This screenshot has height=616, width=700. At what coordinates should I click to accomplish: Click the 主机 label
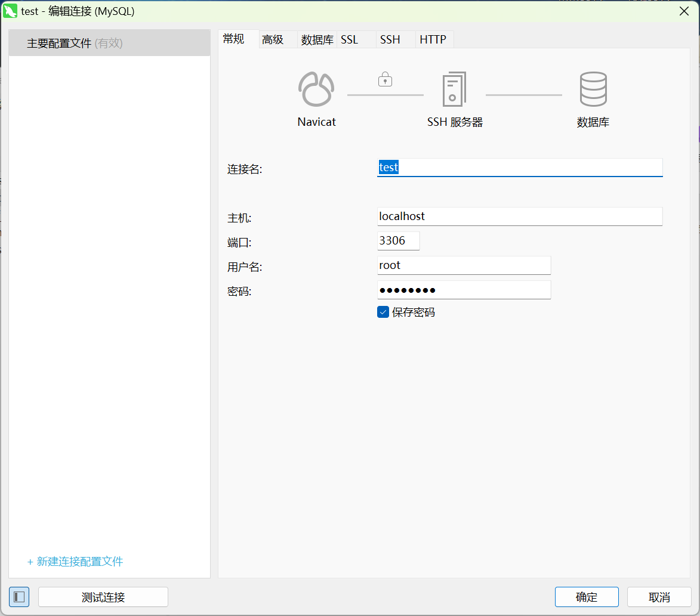pos(239,218)
